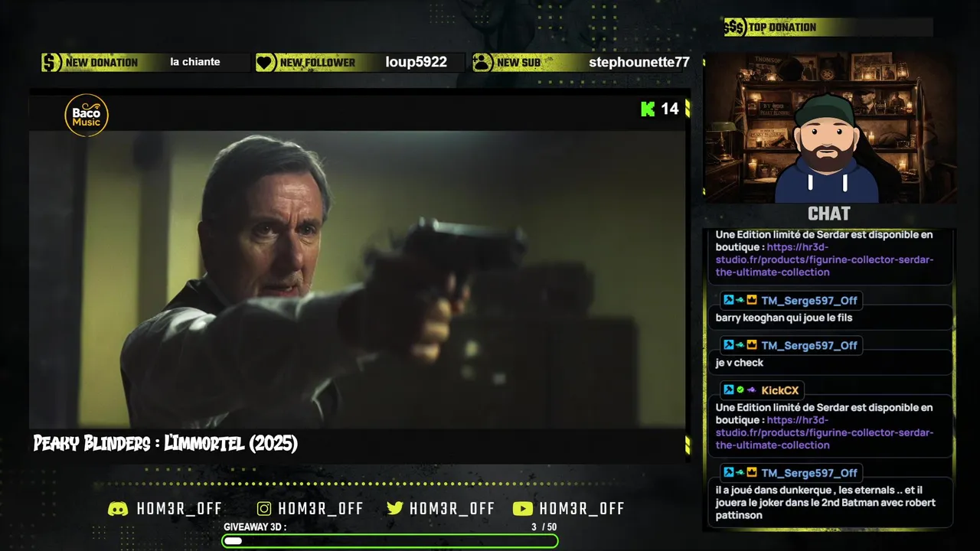
Task: Click the title 'Peaky Blinders : L'Immortel (2025)'
Action: pos(165,443)
